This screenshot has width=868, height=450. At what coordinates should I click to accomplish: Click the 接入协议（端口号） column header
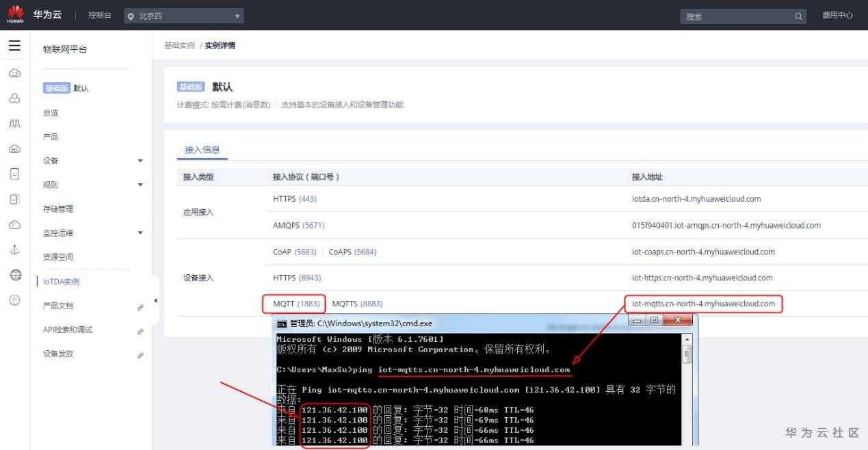coord(306,176)
